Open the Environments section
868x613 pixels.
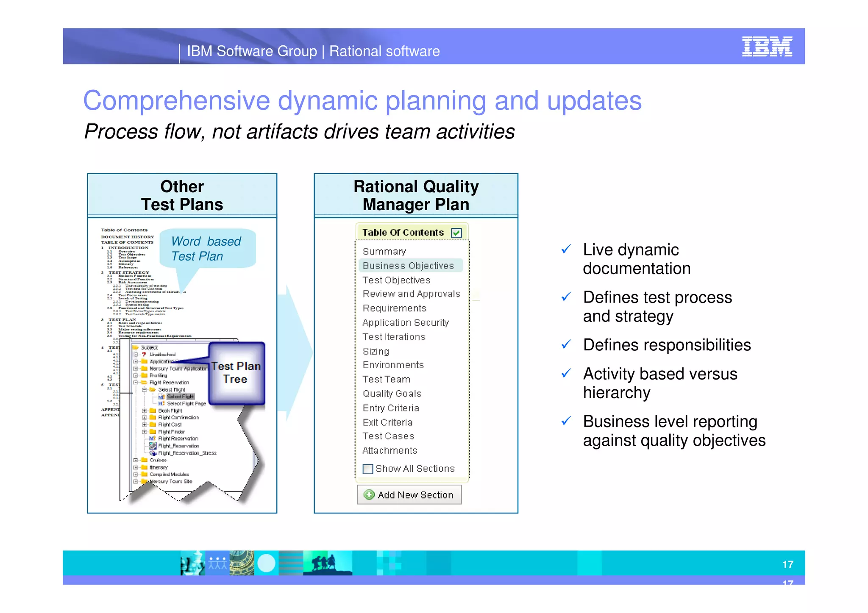coord(393,365)
